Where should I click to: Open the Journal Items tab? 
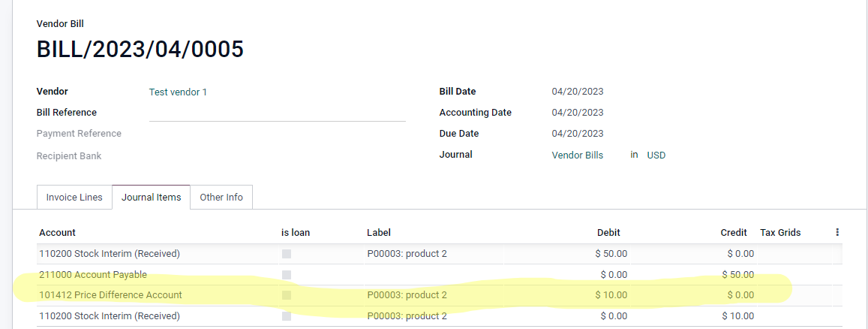pyautogui.click(x=151, y=198)
